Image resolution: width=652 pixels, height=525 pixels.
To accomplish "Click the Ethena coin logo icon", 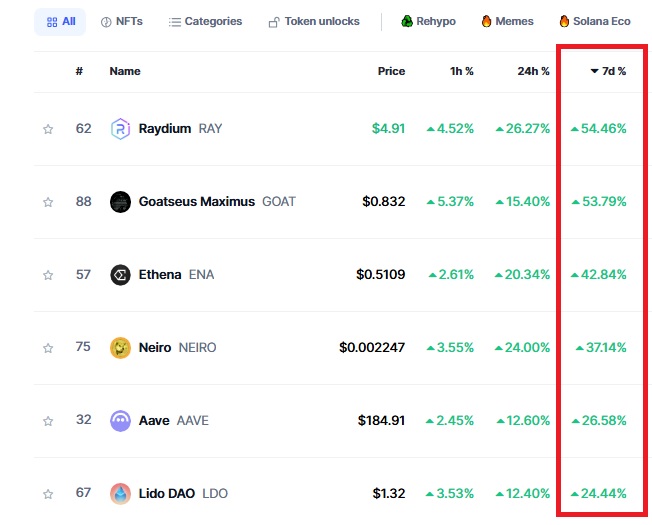I will point(120,275).
